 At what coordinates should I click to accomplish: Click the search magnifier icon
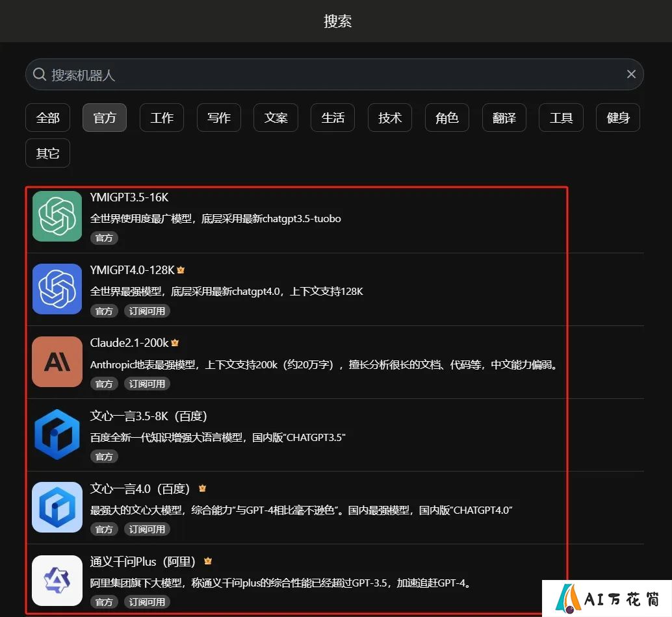coord(40,75)
